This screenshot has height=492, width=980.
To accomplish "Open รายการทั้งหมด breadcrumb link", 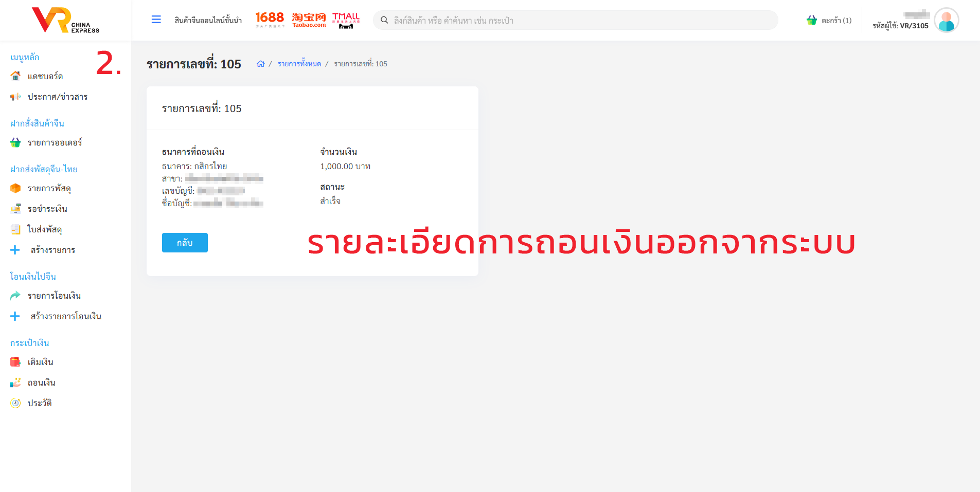I will (299, 64).
